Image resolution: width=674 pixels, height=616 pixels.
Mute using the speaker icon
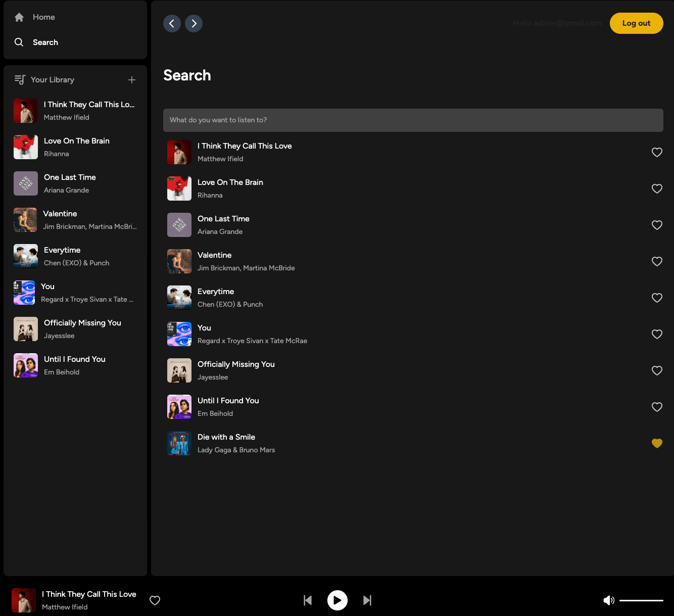(x=609, y=600)
